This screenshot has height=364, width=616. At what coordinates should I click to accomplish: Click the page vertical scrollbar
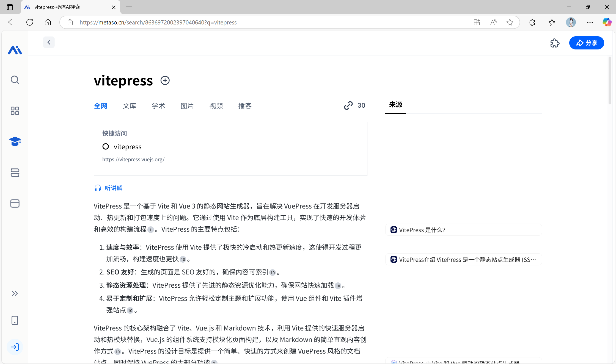click(x=610, y=80)
